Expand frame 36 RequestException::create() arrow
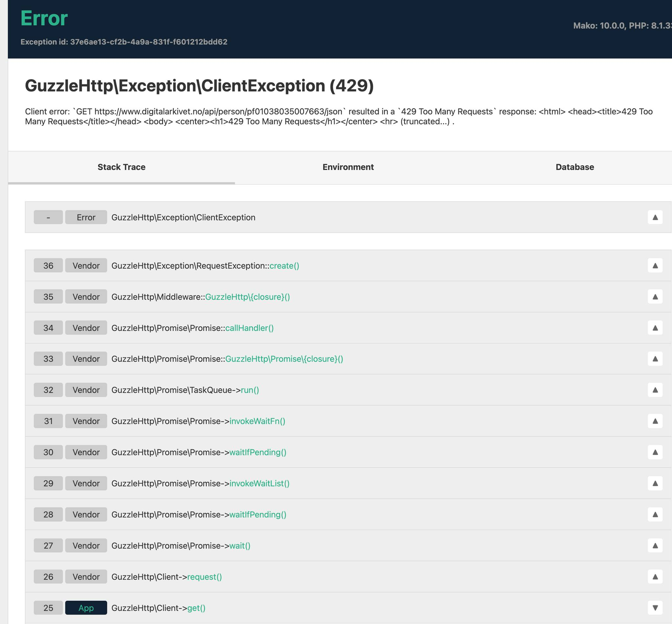The height and width of the screenshot is (624, 672). coord(655,265)
